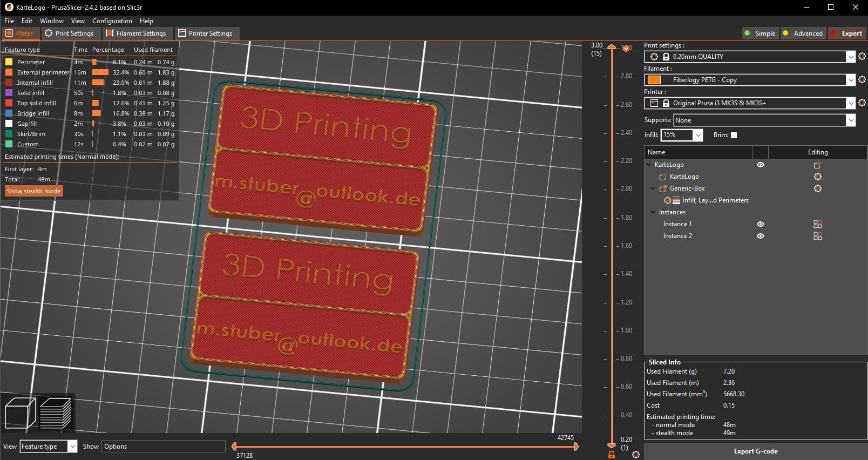Image resolution: width=868 pixels, height=460 pixels.
Task: Open Filament preset dropdown
Action: coord(851,80)
